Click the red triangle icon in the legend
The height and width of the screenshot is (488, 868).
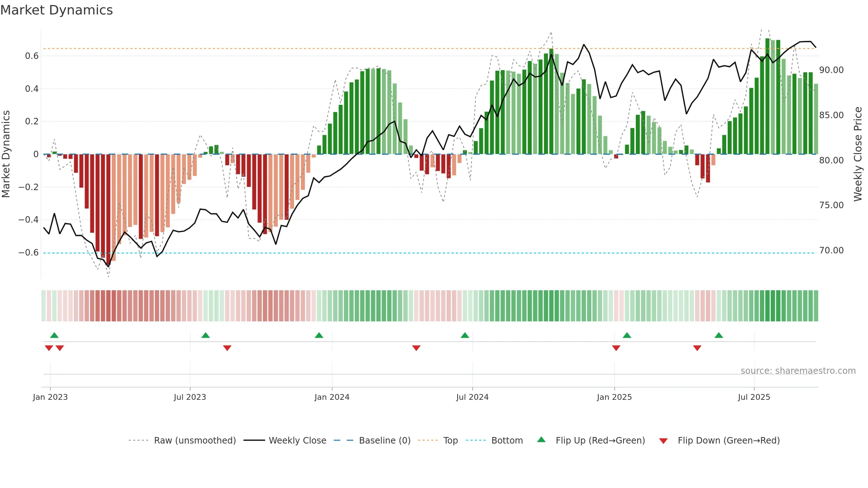click(663, 441)
